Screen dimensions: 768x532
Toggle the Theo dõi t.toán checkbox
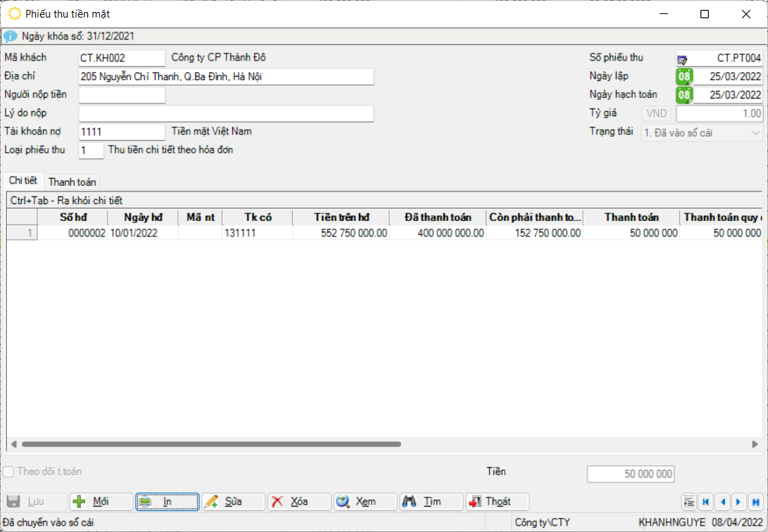(x=8, y=472)
